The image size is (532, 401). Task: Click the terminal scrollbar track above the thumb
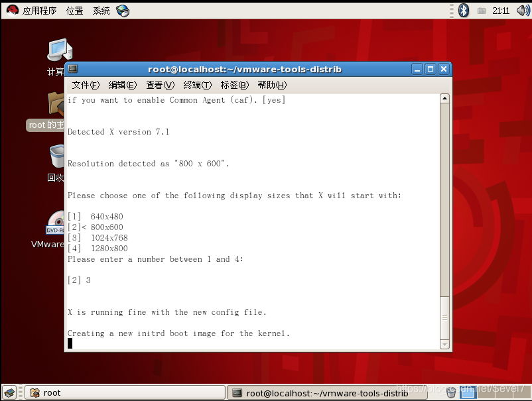point(444,200)
